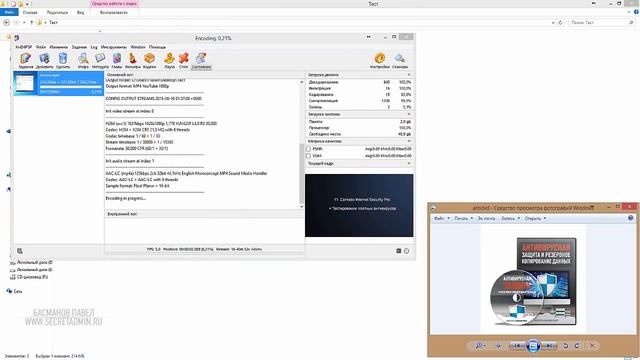Open the Печать dropdown in the photo viewer
The width and height of the screenshot is (640, 360).
tap(464, 218)
